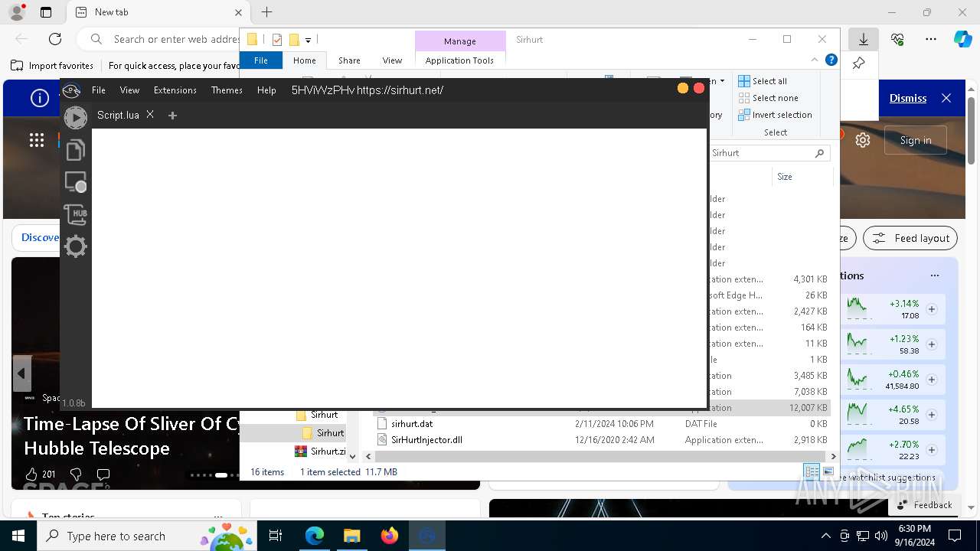Close the Edge notification banner with X
This screenshot has height=551, width=980.
[x=946, y=98]
